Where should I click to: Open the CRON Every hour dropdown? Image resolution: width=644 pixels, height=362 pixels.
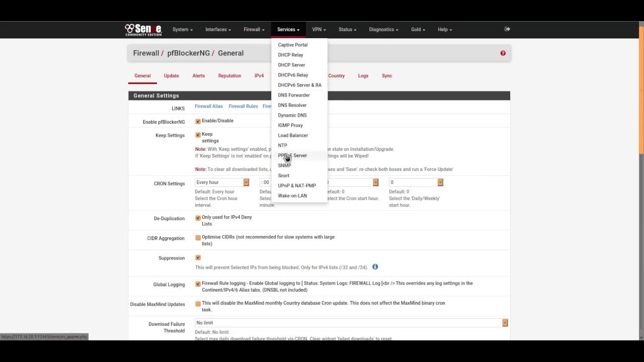coord(222,183)
